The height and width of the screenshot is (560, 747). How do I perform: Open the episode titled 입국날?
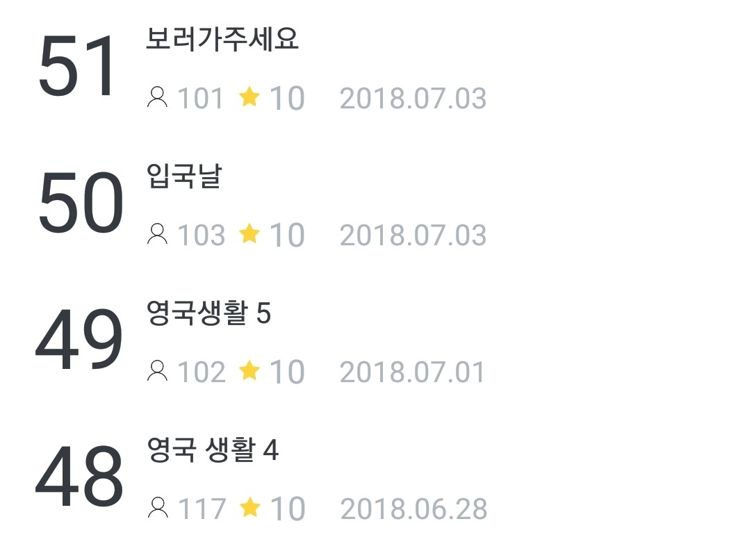184,176
